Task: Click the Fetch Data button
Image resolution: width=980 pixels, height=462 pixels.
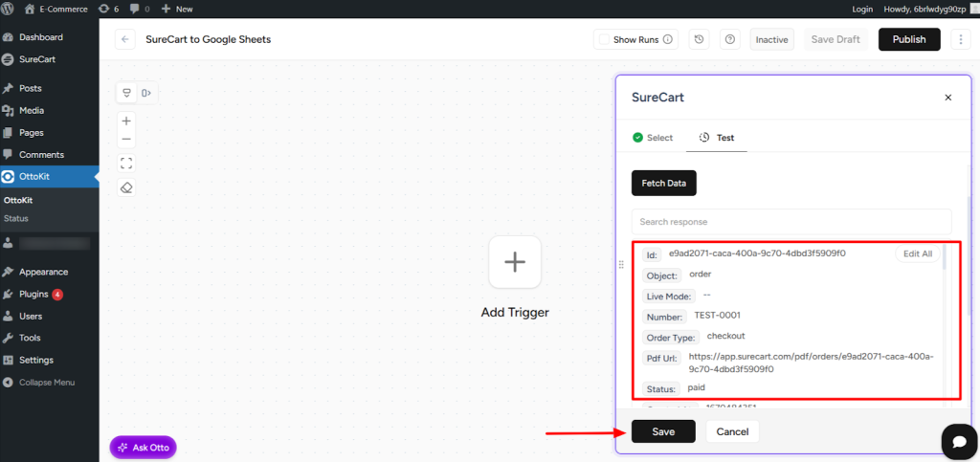Action: 663,183
